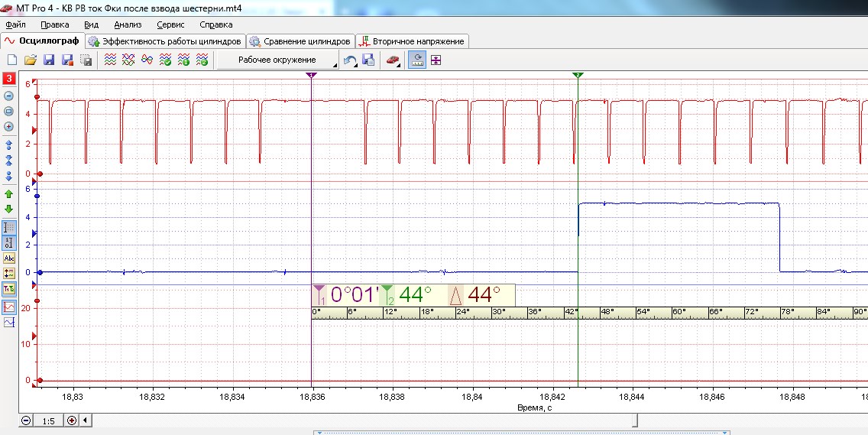Toggle the angle ruler button in toolbar
The height and width of the screenshot is (435, 868).
(x=417, y=60)
